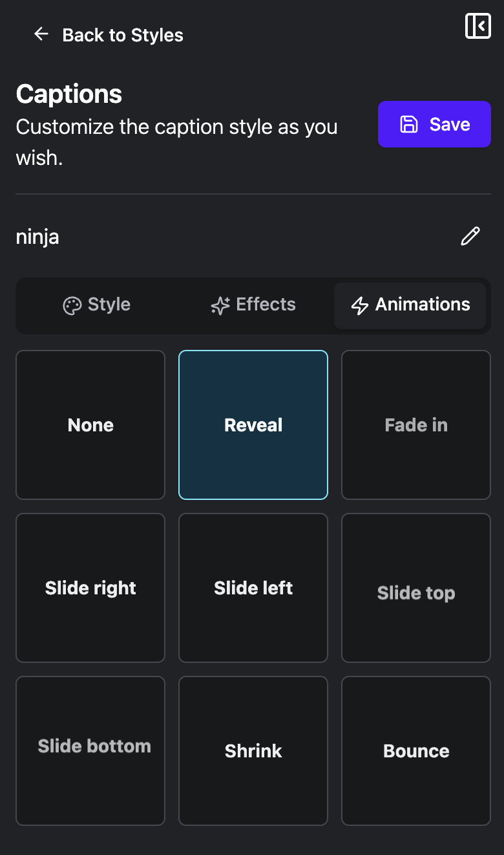Select the None animation option
The height and width of the screenshot is (855, 504).
tap(90, 425)
